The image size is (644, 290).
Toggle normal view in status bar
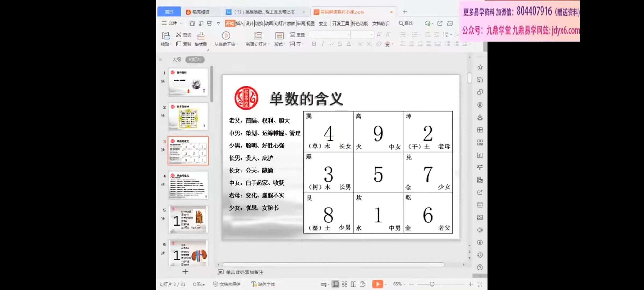[335, 284]
